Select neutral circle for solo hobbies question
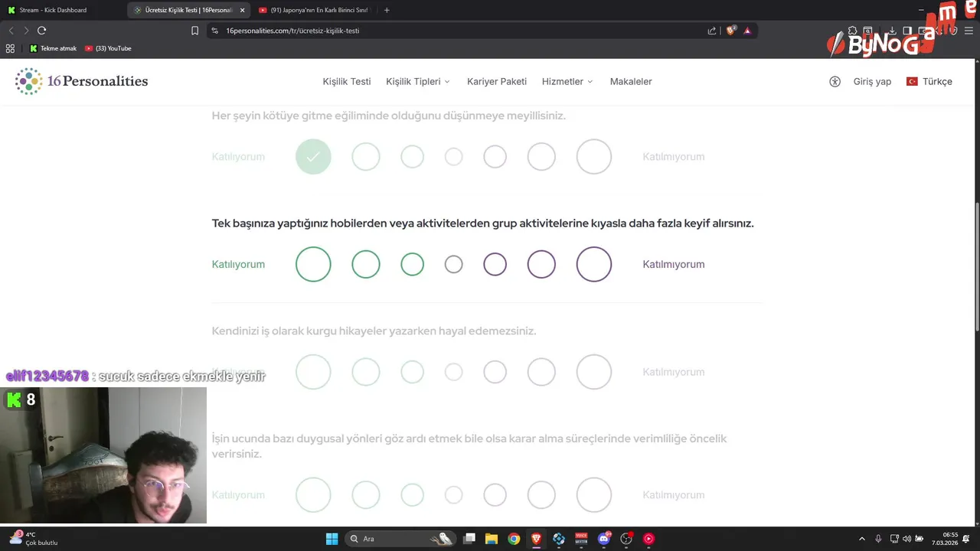The width and height of the screenshot is (980, 551). pyautogui.click(x=454, y=264)
